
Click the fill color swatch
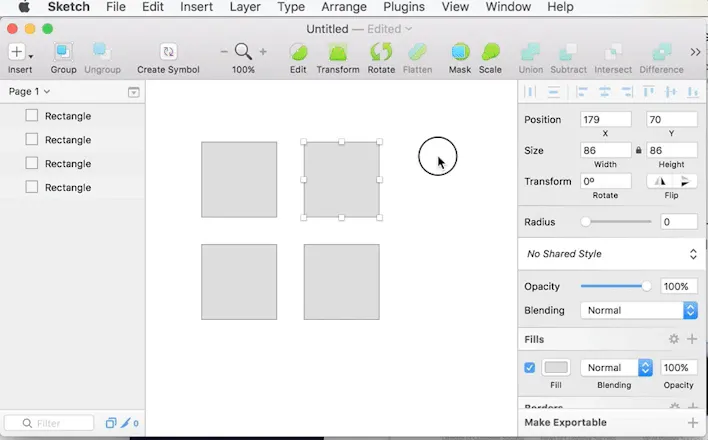pos(556,368)
